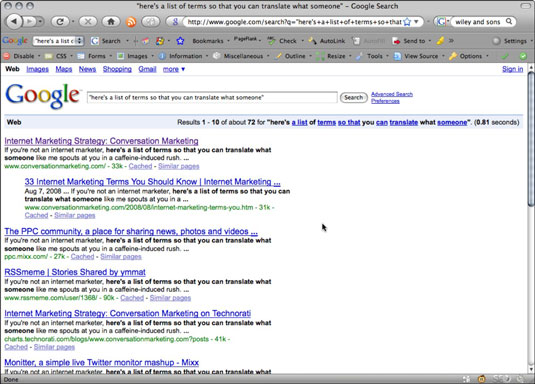This screenshot has width=535, height=384.
Task: Open RSSmeme Stories Shared by ymmat result
Action: tap(75, 272)
